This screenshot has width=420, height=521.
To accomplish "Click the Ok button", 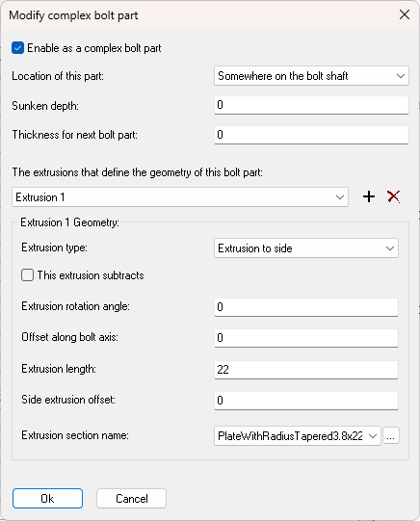I will [x=47, y=499].
